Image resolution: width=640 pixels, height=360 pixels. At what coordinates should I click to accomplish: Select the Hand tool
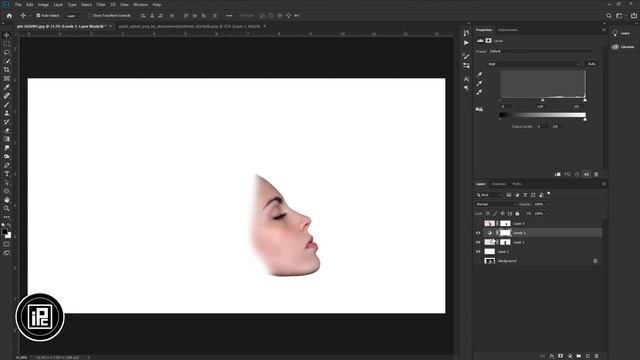point(7,200)
